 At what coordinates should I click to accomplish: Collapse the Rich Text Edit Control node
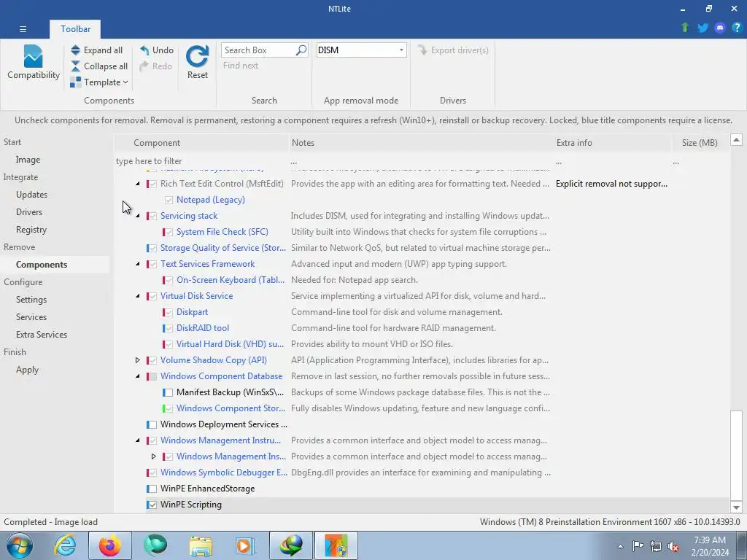[138, 184]
